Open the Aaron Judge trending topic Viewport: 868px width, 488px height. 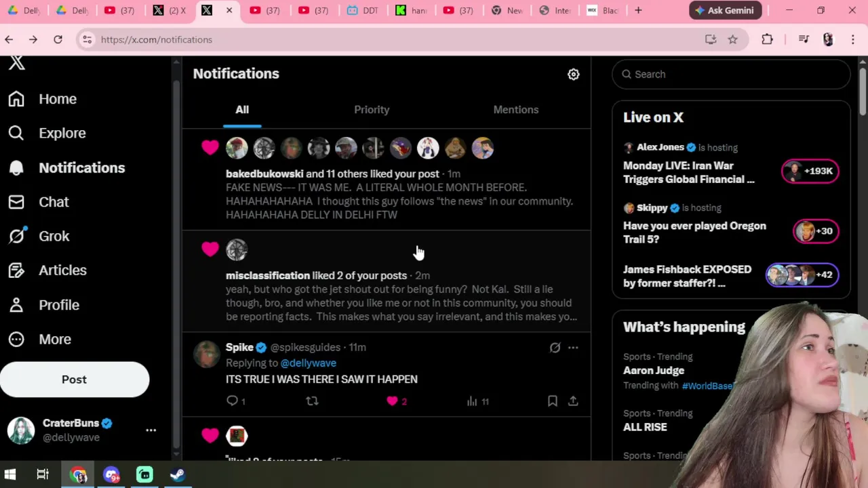coord(654,371)
